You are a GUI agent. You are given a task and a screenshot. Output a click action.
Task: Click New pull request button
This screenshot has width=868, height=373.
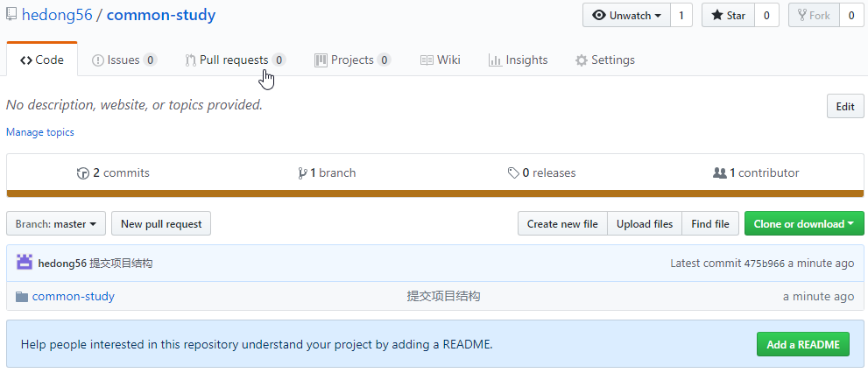[161, 223]
